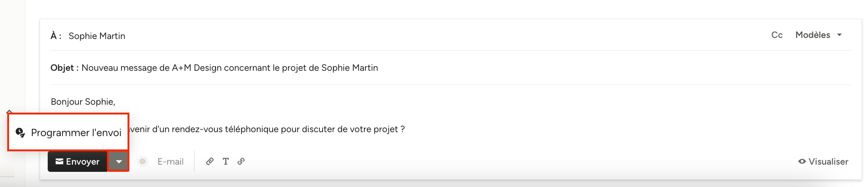Image resolution: width=868 pixels, height=187 pixels.
Task: Choose Programmer l'envoi from the popup menu
Action: 76,132
